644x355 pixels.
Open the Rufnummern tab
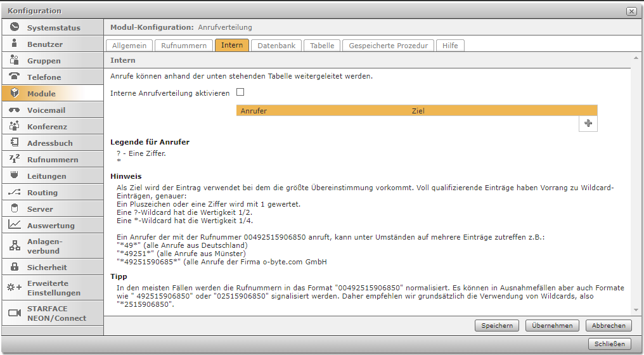[x=184, y=46]
